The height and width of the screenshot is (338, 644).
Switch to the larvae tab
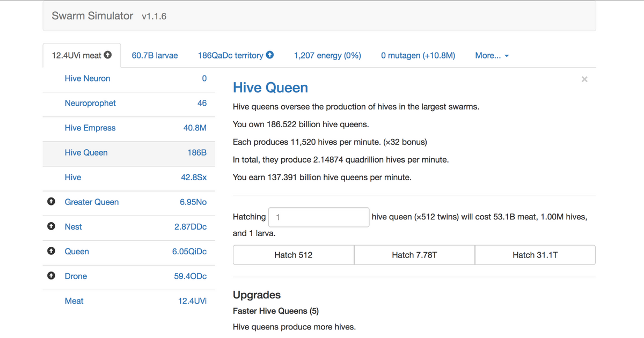155,55
